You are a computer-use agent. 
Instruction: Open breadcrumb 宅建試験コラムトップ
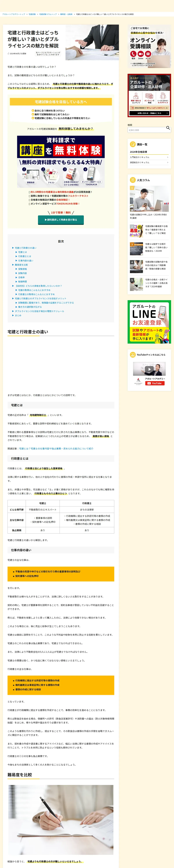pyautogui.click(x=48, y=14)
